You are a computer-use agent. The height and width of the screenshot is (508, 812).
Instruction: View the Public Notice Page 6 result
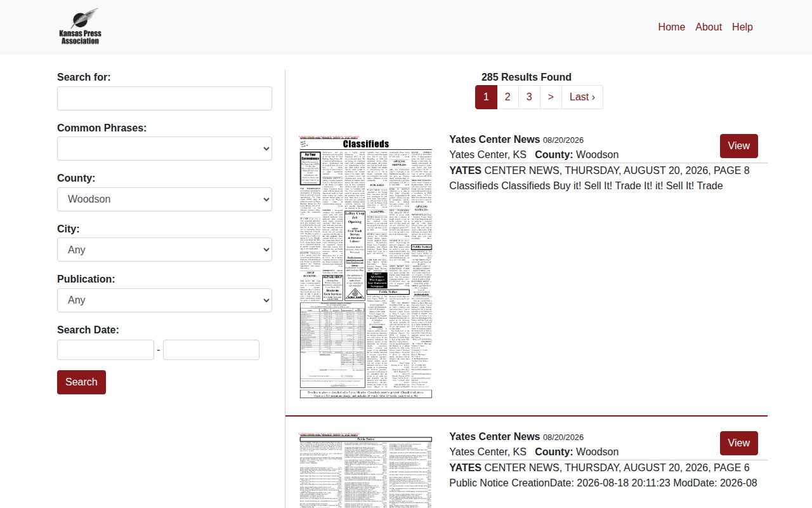point(738,443)
